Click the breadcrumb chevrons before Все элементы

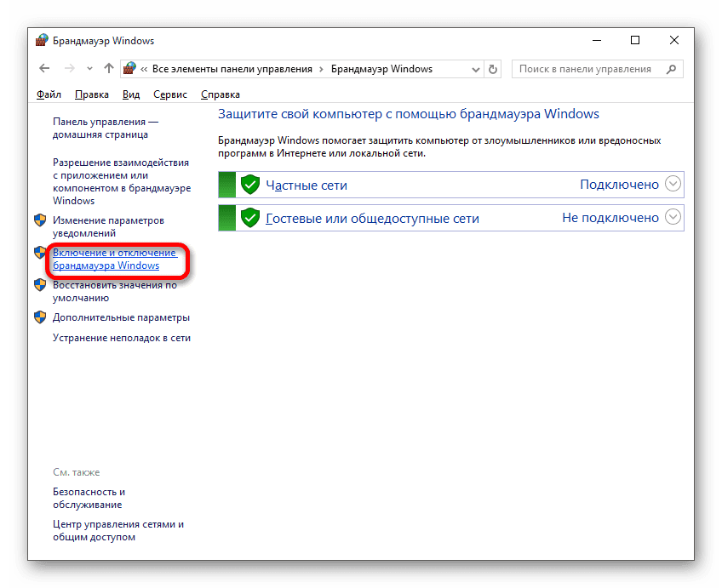144,70
